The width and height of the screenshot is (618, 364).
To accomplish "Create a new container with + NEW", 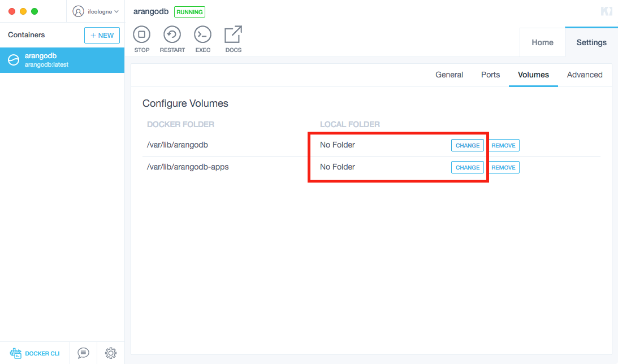I will [102, 35].
